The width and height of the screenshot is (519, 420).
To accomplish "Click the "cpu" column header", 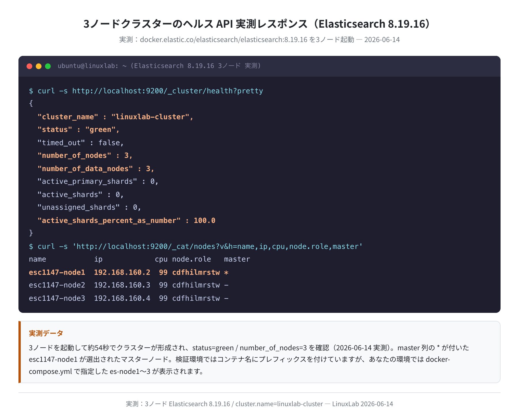I will click(x=161, y=260).
